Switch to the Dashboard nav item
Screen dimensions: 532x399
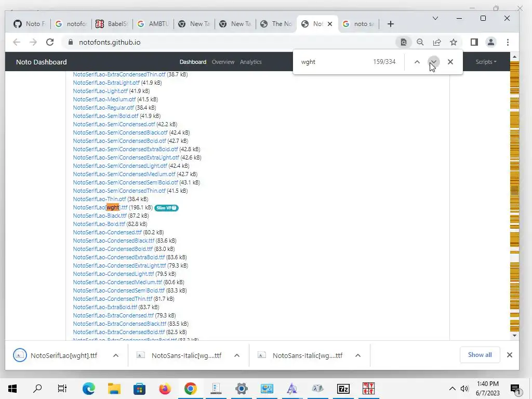[193, 62]
